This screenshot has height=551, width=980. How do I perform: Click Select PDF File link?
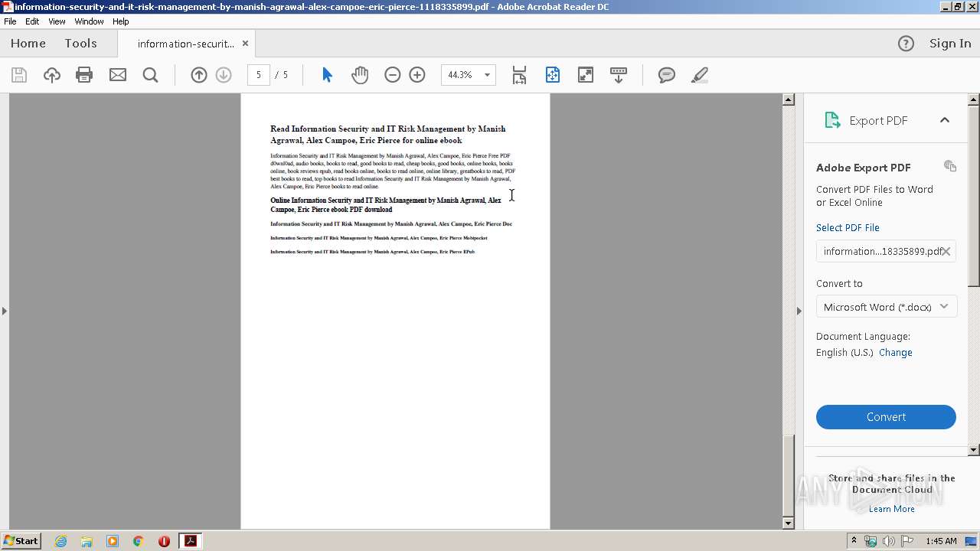[848, 227]
